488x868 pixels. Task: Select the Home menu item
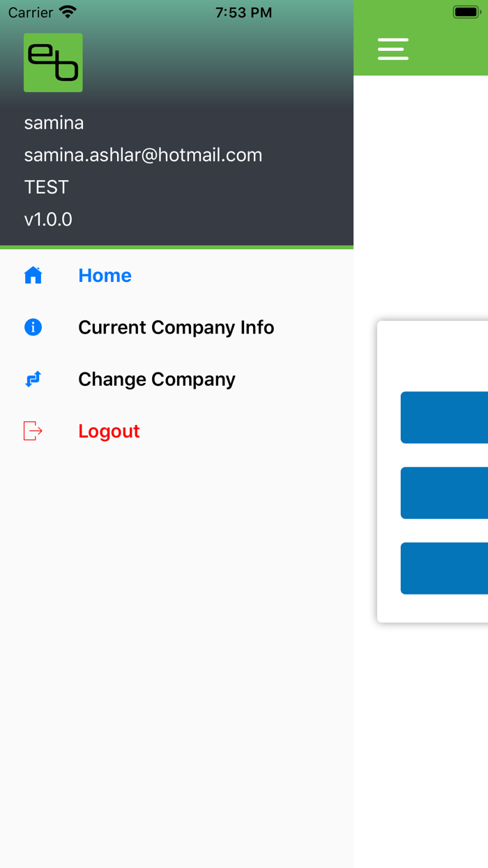[x=105, y=276]
